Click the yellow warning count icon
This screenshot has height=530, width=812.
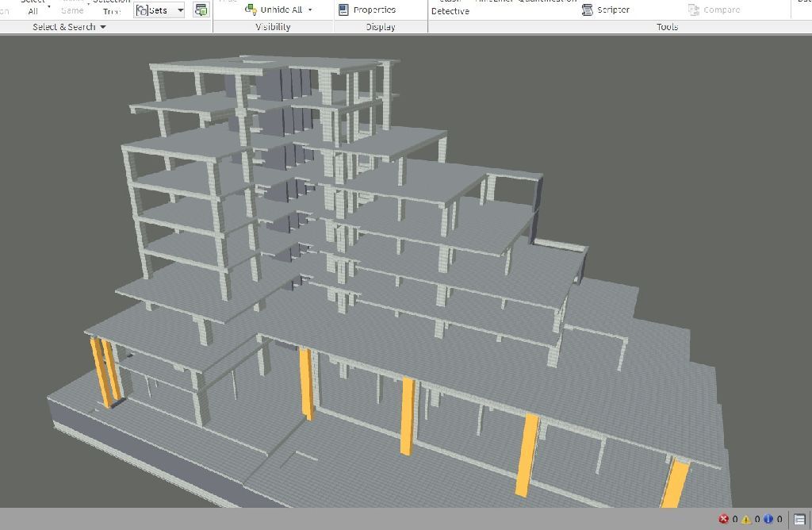tap(746, 519)
